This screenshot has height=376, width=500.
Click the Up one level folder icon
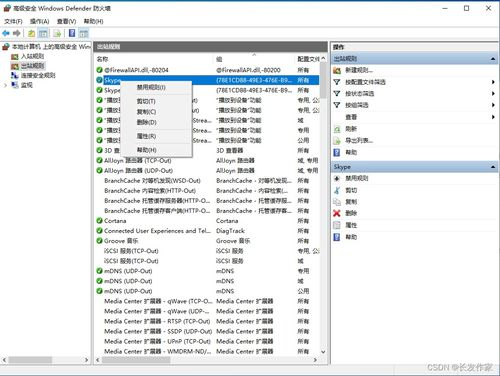pos(31,33)
